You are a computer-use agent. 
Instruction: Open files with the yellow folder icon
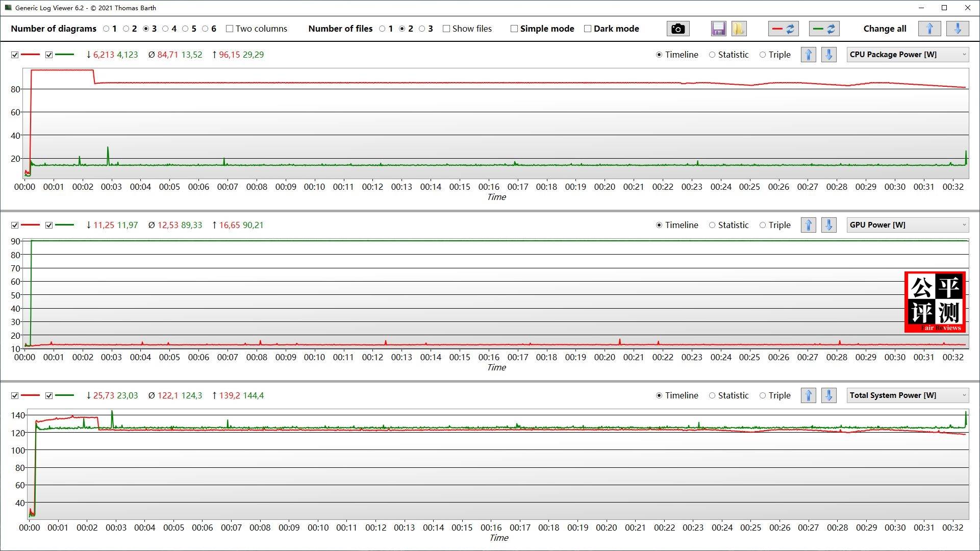(739, 29)
